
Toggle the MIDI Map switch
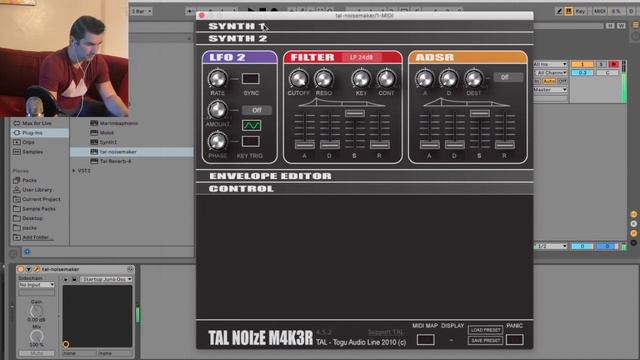coord(425,340)
